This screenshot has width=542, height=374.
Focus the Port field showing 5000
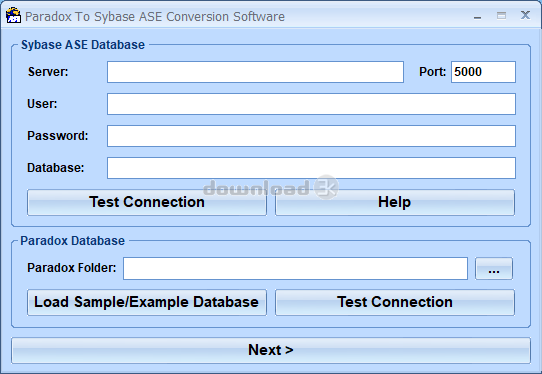(483, 72)
